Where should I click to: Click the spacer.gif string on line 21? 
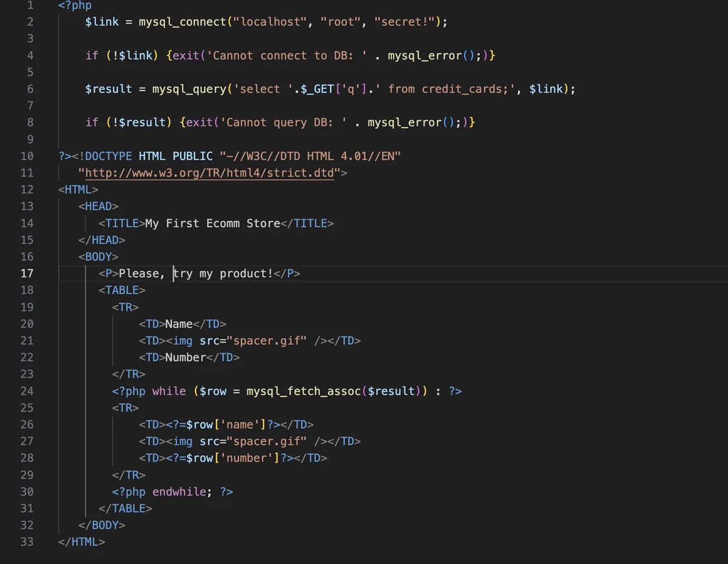[267, 341]
